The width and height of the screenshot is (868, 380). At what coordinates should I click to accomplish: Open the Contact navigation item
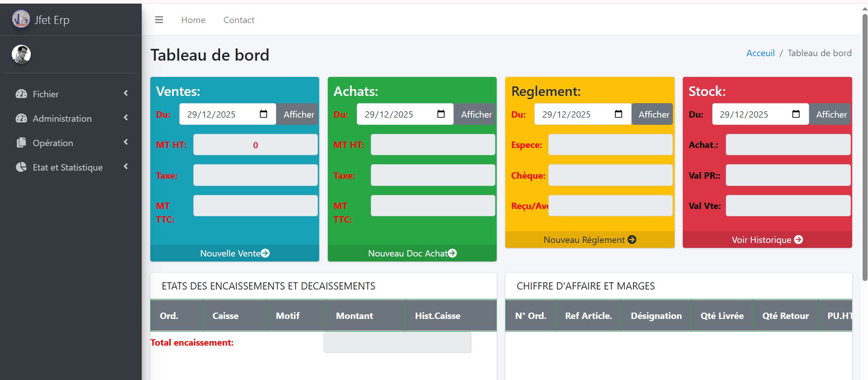point(239,20)
